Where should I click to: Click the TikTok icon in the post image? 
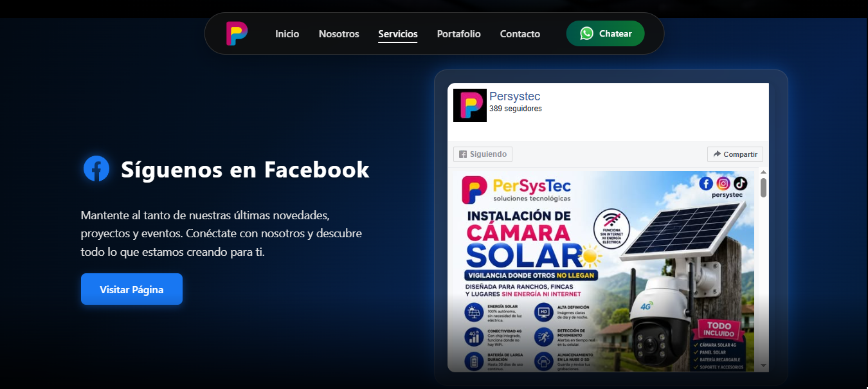pos(741,183)
